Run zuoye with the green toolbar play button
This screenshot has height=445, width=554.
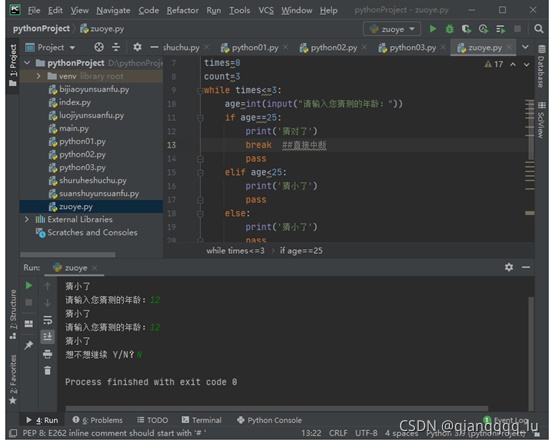pyautogui.click(x=432, y=29)
